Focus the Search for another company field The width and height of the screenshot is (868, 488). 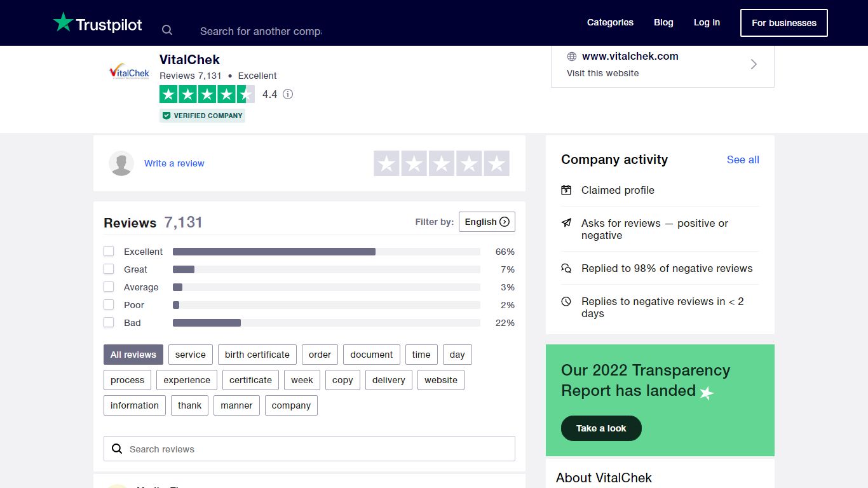[261, 30]
